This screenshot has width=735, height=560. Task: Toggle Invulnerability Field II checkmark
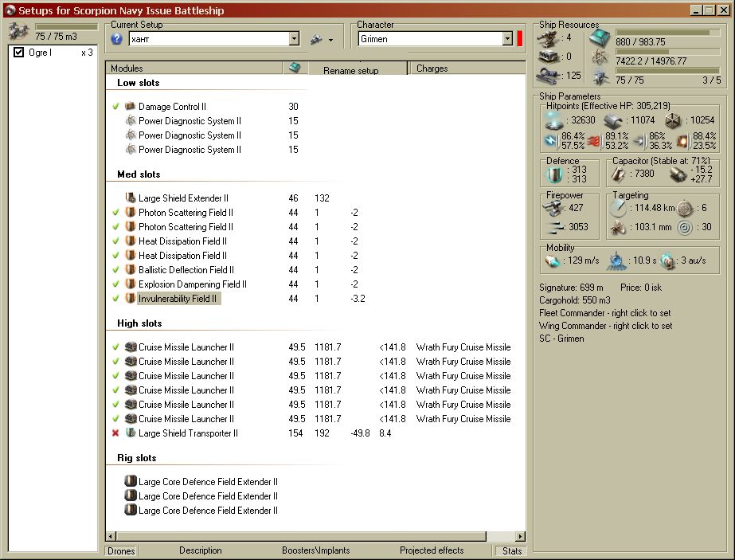click(x=115, y=299)
